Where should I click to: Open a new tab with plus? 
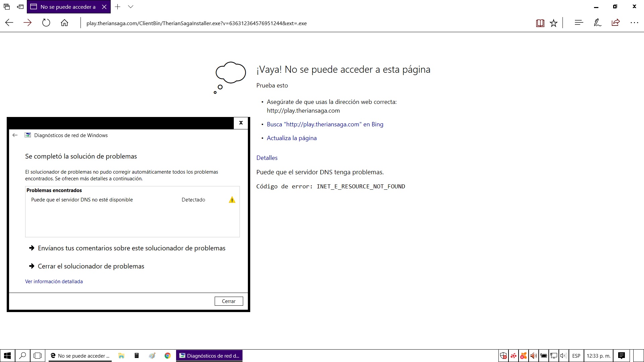coord(117,7)
